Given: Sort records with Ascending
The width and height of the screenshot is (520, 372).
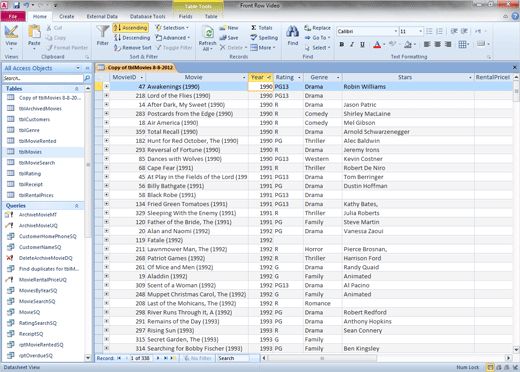Looking at the screenshot, I should (131, 28).
